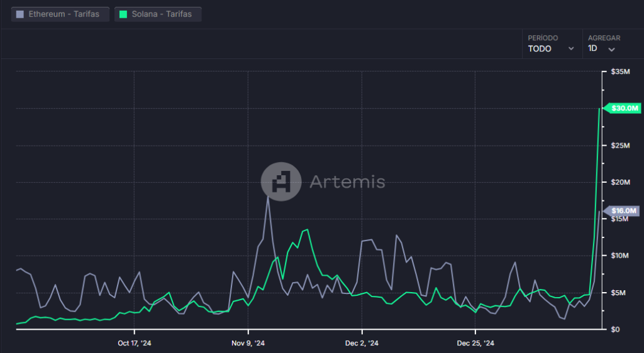Click the Nov 9, '24 axis label
Screen dimensions: 644x353
248,343
